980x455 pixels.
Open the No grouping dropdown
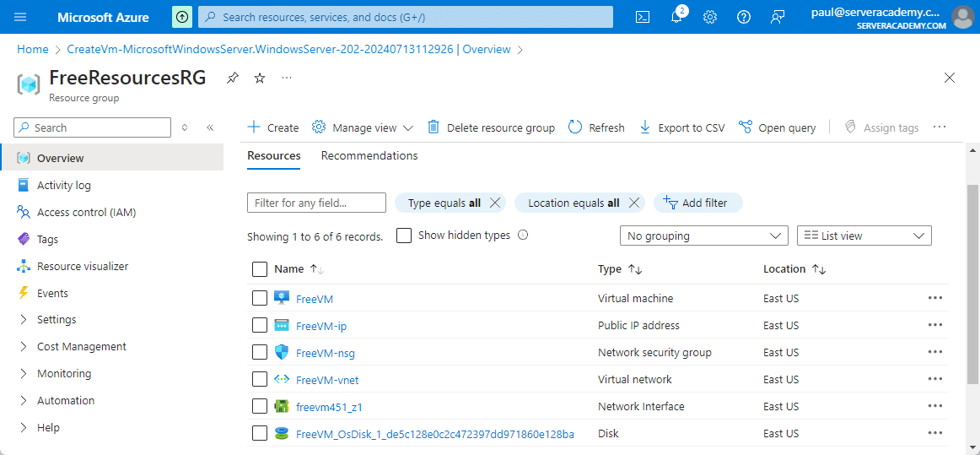point(703,236)
